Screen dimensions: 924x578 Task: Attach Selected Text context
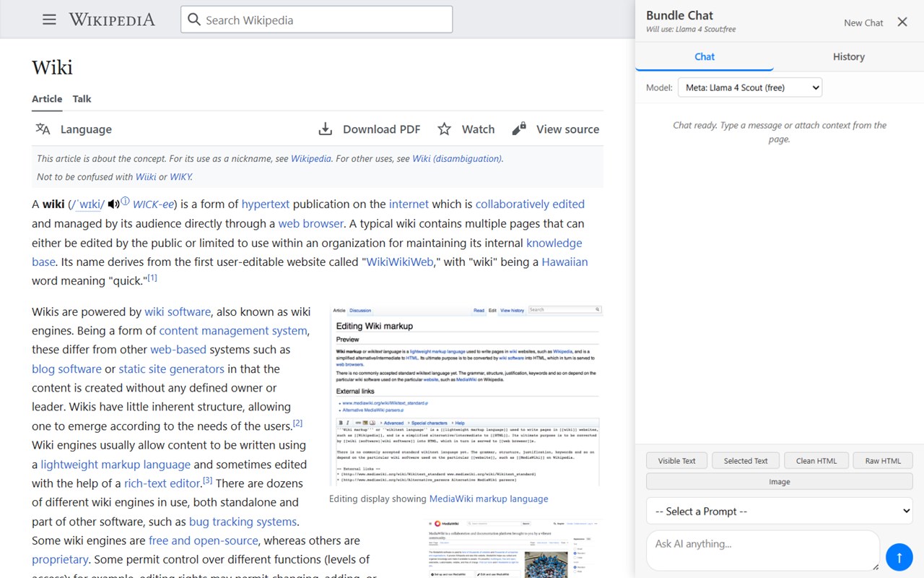pos(746,460)
